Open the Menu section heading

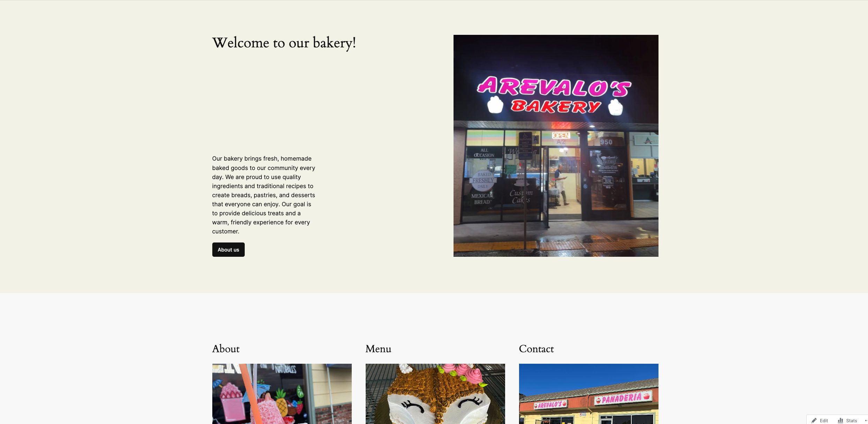(x=378, y=349)
